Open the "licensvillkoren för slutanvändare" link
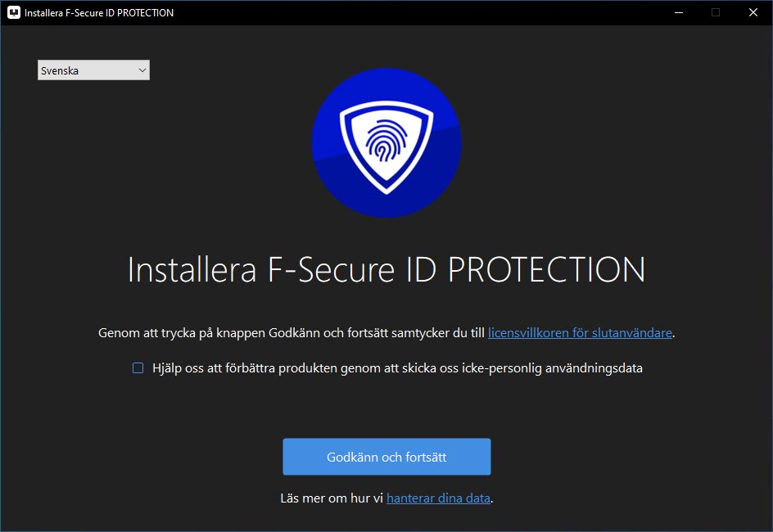The height and width of the screenshot is (532, 773). tap(580, 333)
